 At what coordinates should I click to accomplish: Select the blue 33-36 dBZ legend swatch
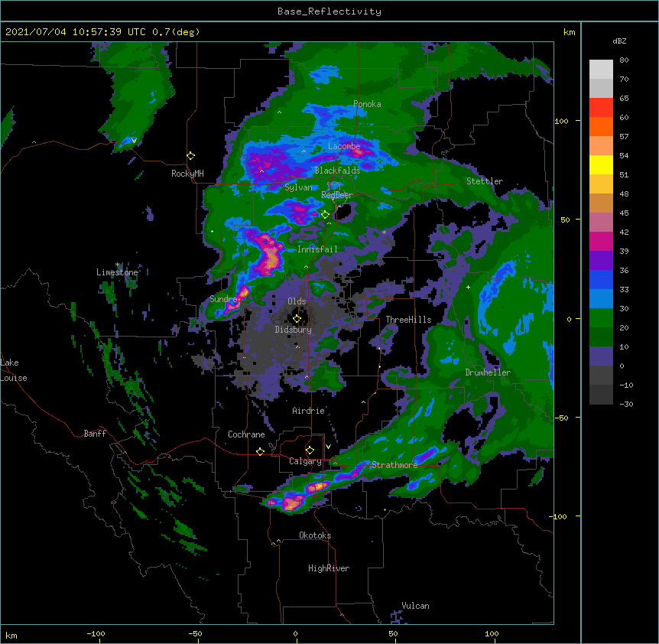point(601,279)
